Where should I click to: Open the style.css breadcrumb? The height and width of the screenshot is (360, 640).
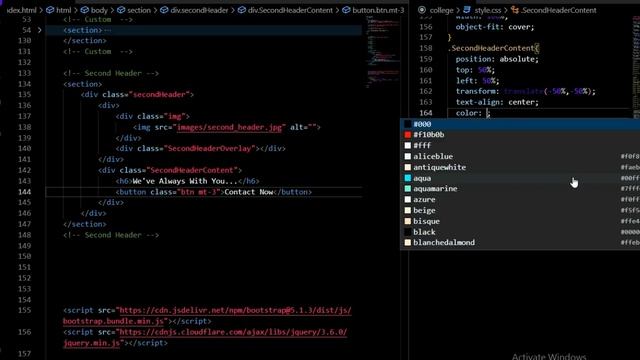483,10
